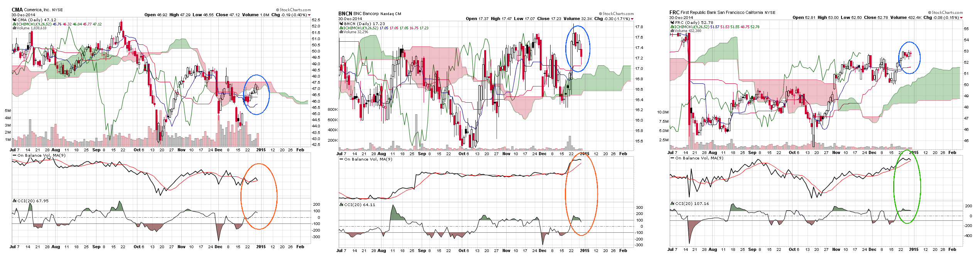This screenshot has height=264, width=980.
Task: Click 'On Balance Vol, MA(9)' label in FRC chart
Action: tap(699, 158)
